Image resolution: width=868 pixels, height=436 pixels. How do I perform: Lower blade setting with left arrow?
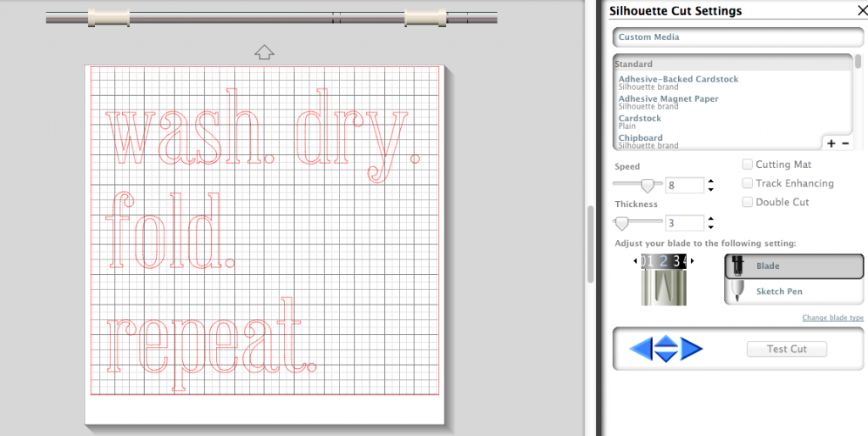(636, 260)
